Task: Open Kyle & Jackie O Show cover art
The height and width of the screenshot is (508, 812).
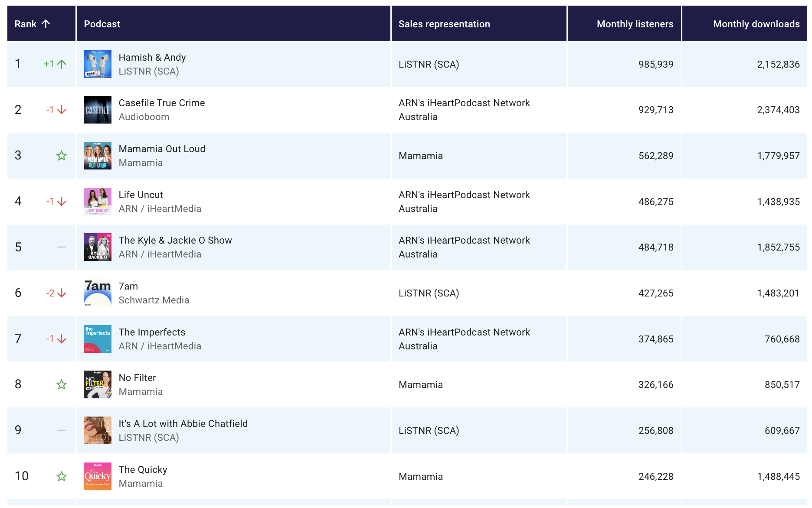Action: pos(98,247)
